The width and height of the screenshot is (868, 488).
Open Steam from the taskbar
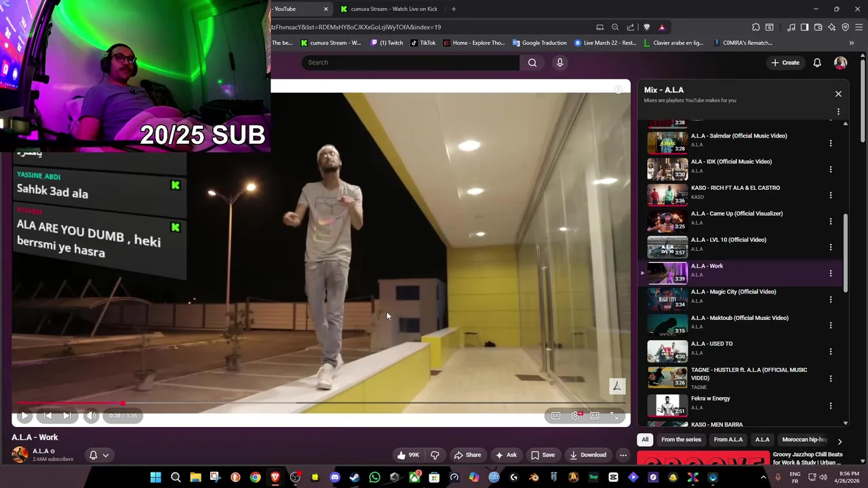354,477
